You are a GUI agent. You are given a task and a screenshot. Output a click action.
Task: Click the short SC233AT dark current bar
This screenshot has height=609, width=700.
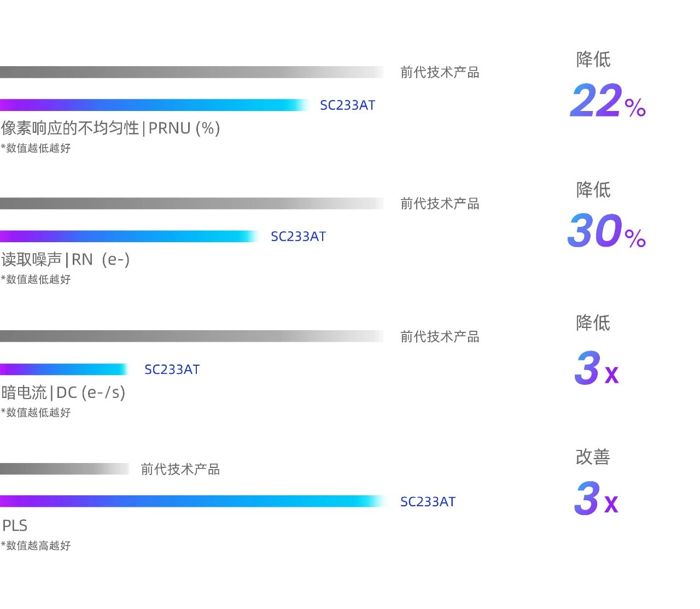point(64,370)
